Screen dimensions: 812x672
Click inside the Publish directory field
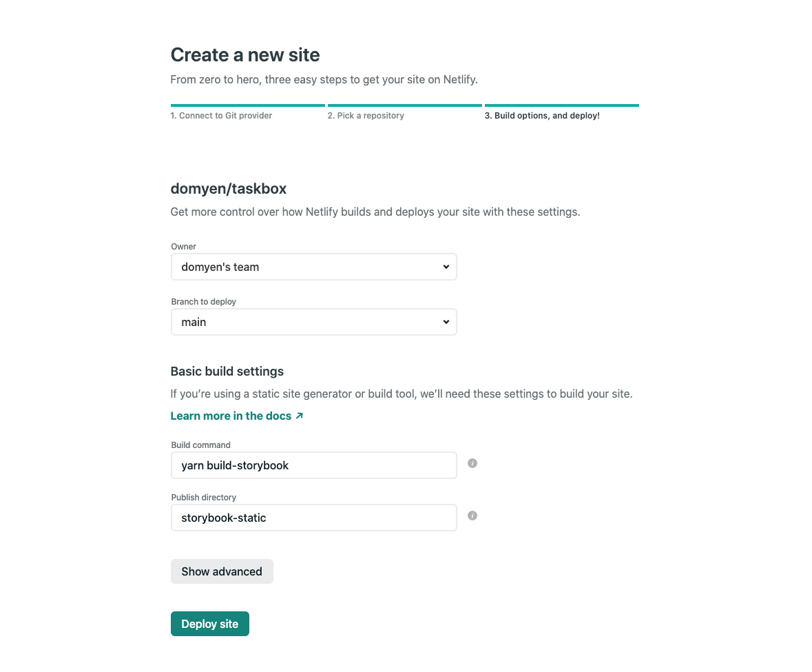[313, 517]
